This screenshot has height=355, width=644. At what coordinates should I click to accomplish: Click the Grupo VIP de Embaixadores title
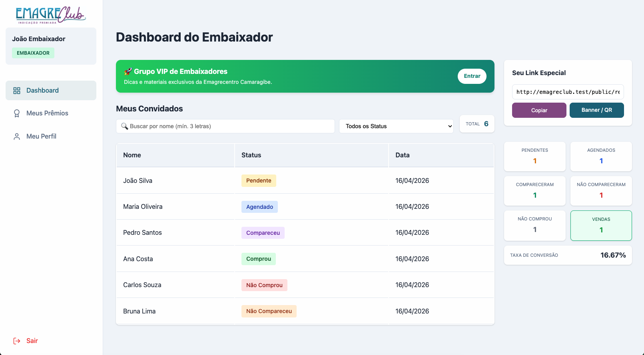click(x=181, y=71)
